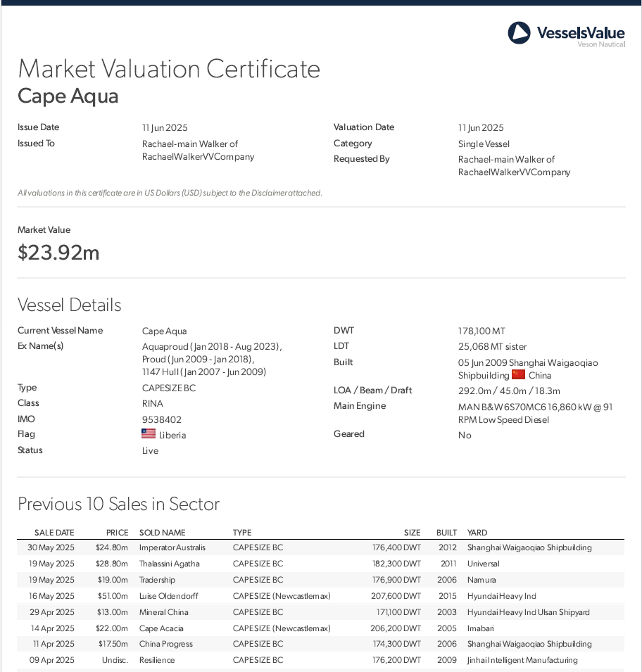
Task: Click the Cape Aqua vessel heading
Action: point(68,96)
